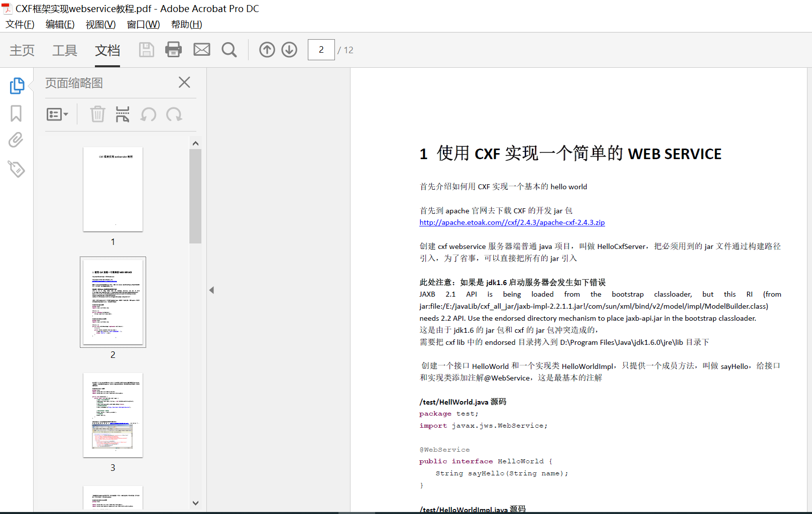812x514 pixels.
Task: Click the page number input field
Action: [321, 50]
